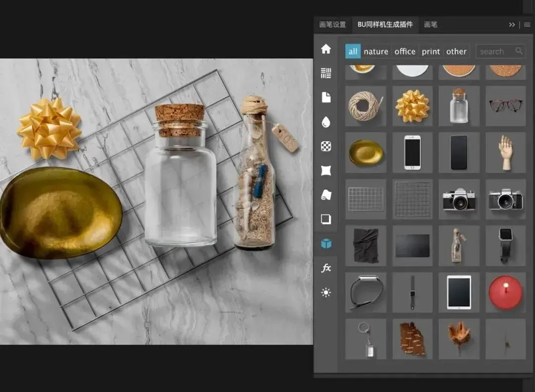Select the checkerboard pattern icon

click(x=326, y=146)
